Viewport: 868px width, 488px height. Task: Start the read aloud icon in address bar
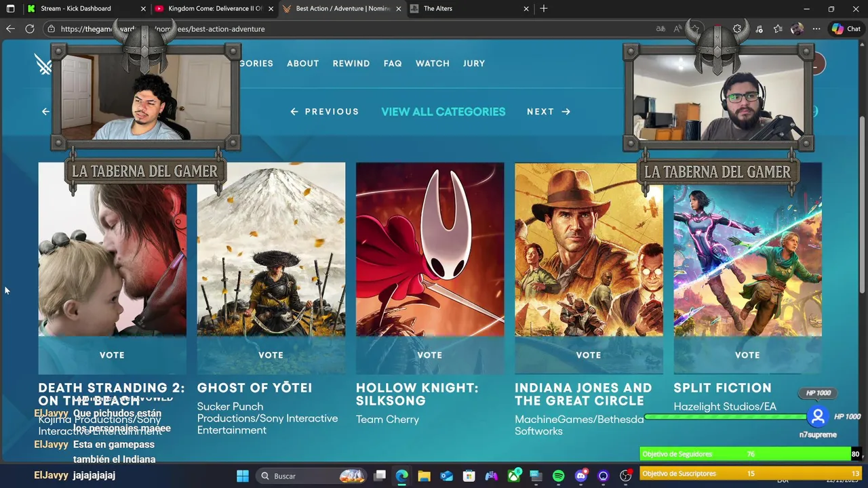(678, 28)
